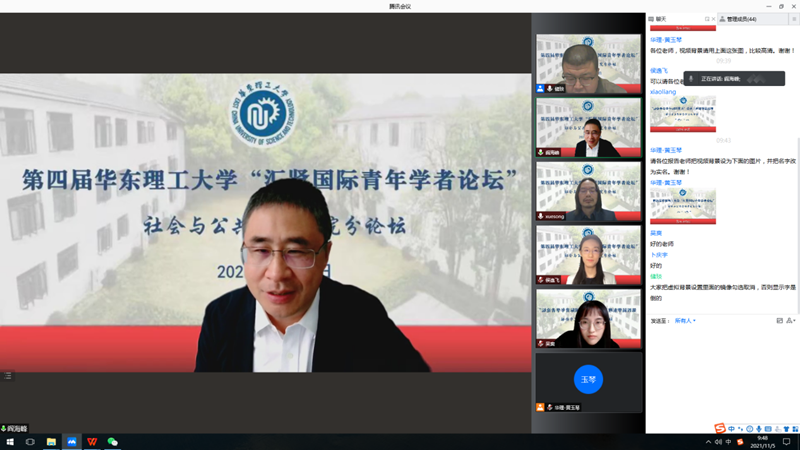The image size is (800, 450).
Task: Open WeChat from the taskbar
Action: 112,441
